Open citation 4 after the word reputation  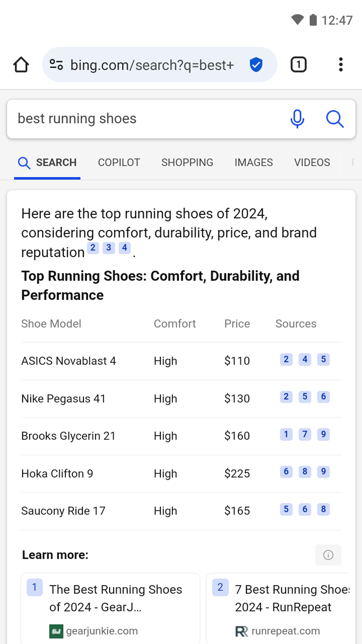[125, 248]
